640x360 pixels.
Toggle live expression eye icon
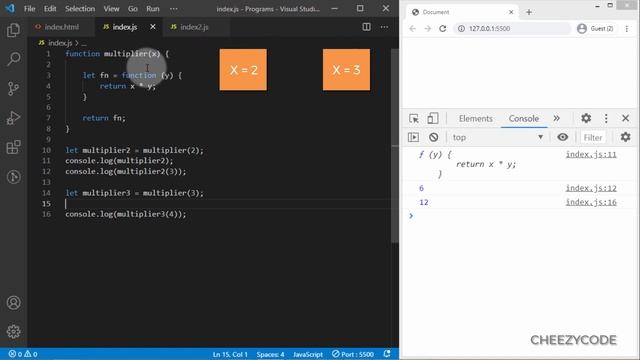[562, 137]
